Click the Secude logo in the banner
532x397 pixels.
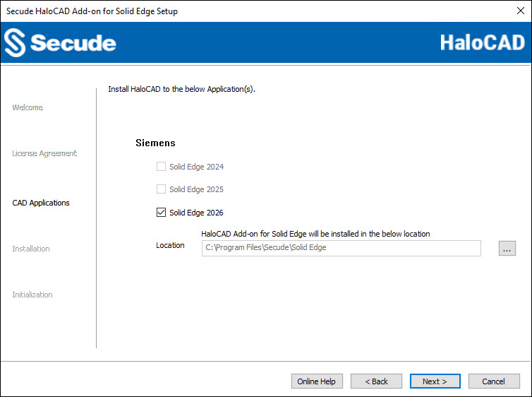click(x=60, y=43)
